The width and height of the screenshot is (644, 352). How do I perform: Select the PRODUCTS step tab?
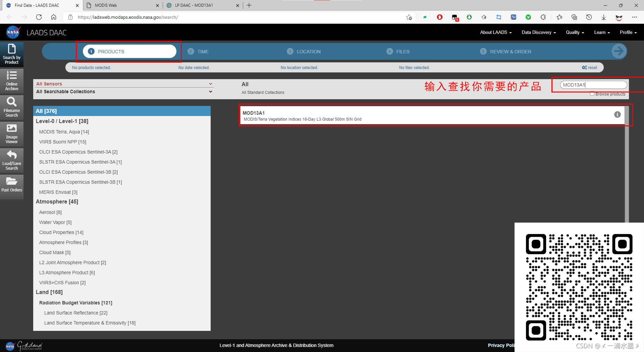[129, 51]
